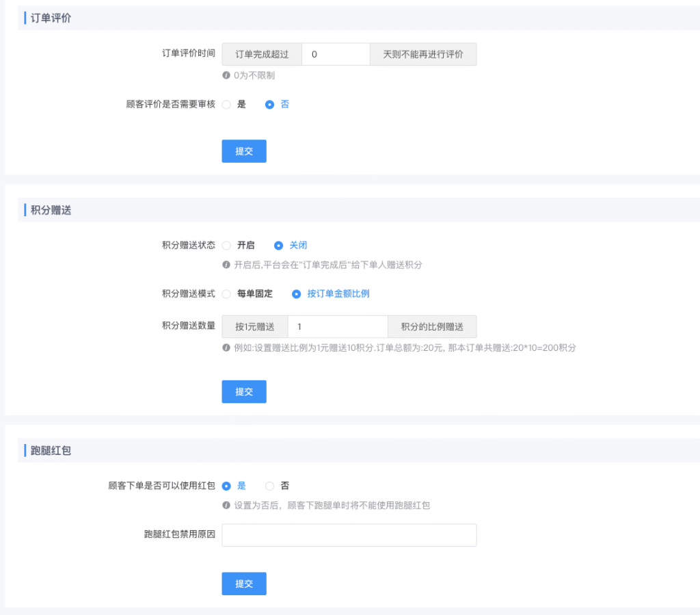Click the info icon next to 0为不限制

226,75
